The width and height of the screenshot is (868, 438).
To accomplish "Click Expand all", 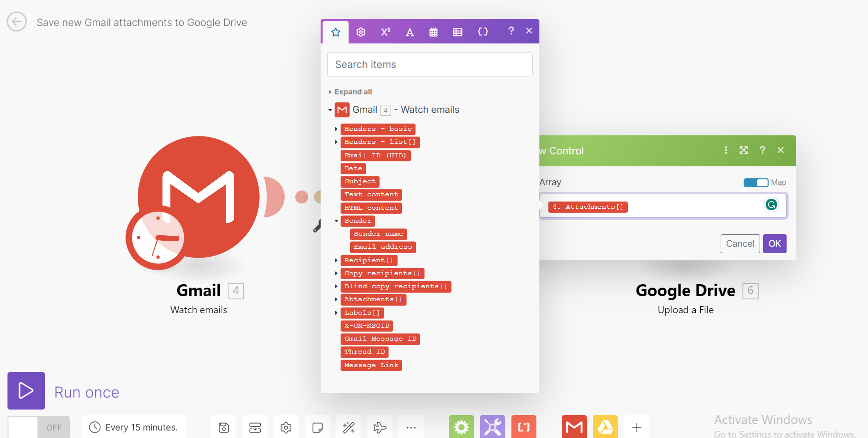I will pyautogui.click(x=353, y=92).
